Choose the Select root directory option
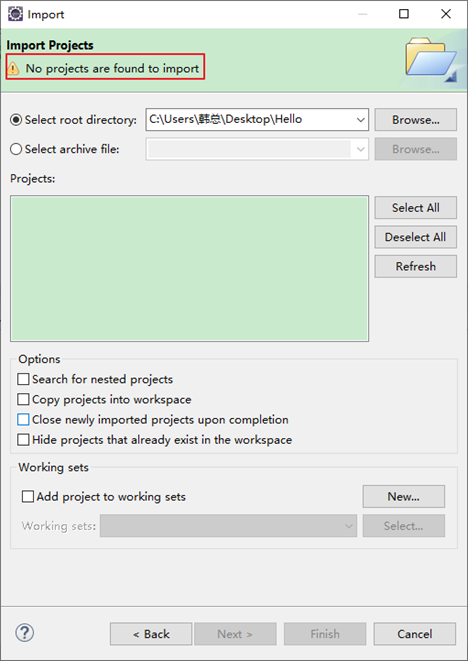This screenshot has width=468, height=661. pyautogui.click(x=16, y=120)
